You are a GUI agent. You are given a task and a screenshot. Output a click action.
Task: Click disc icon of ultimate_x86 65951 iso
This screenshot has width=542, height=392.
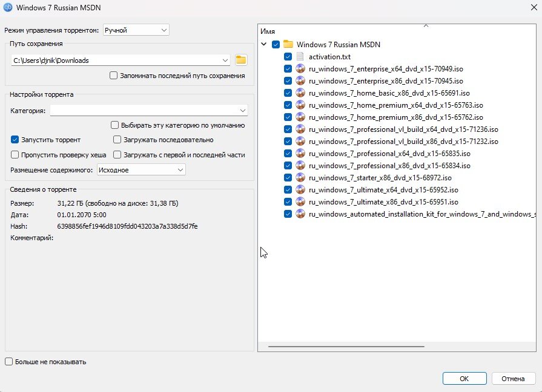pos(300,201)
